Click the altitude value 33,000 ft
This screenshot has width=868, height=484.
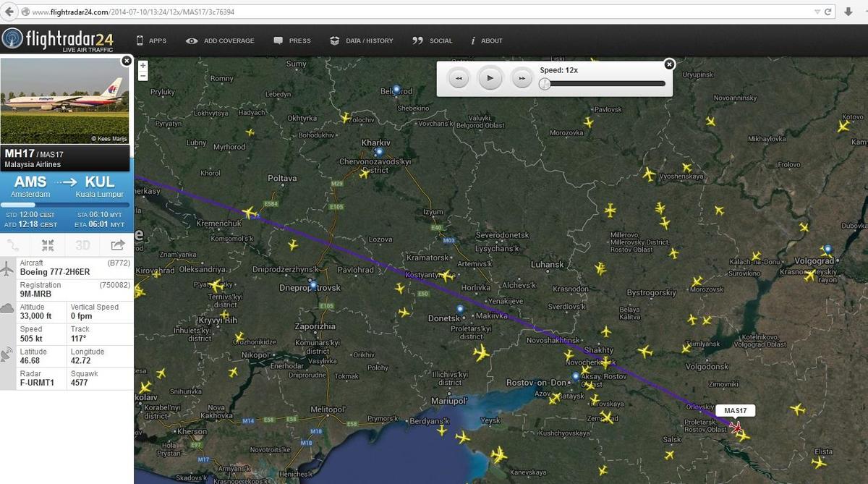tap(35, 316)
